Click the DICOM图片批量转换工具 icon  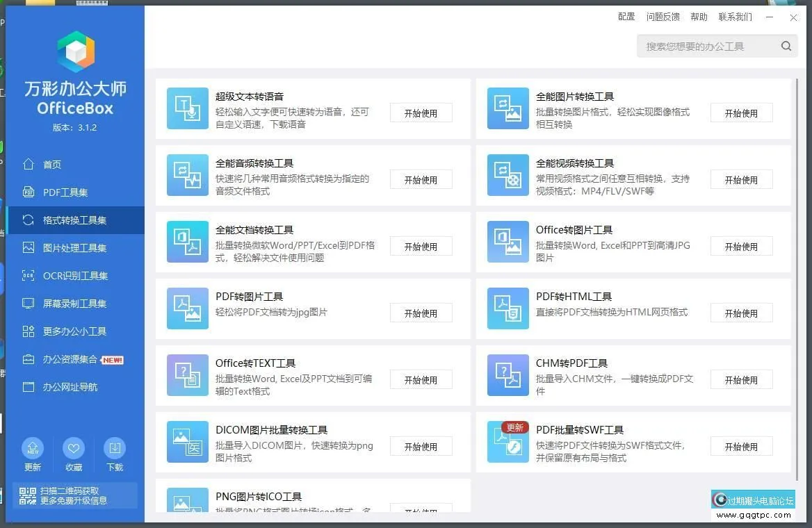(188, 442)
